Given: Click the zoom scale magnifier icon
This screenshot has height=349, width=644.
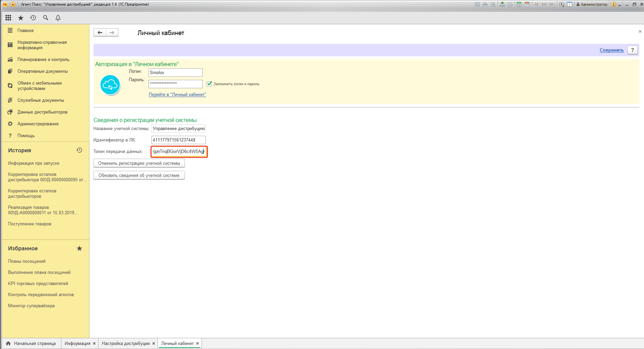Looking at the screenshot, I should pyautogui.click(x=562, y=4).
